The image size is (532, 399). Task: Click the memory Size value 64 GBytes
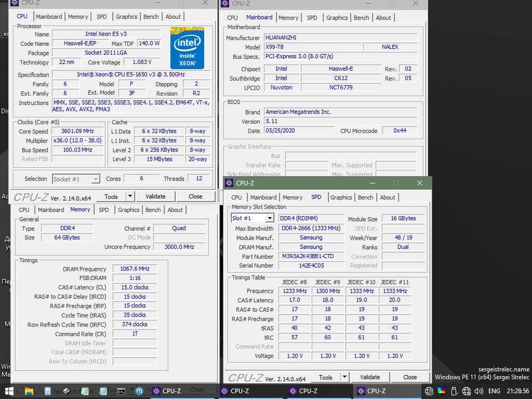[67, 238]
